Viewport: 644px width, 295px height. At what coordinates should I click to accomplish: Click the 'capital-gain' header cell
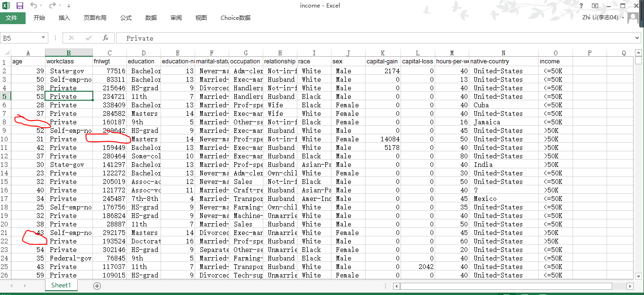pos(383,61)
